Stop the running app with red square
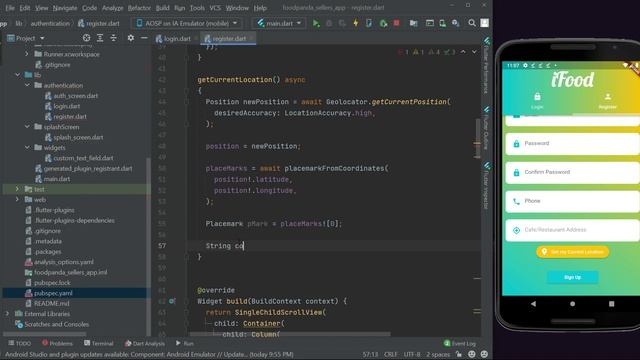Image resolution: width=640 pixels, height=360 pixels. coord(396,23)
